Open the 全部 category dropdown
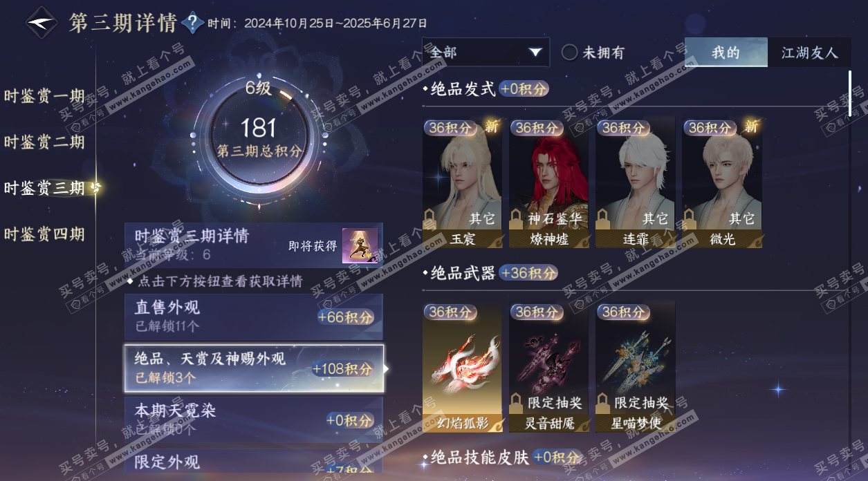 coord(486,52)
